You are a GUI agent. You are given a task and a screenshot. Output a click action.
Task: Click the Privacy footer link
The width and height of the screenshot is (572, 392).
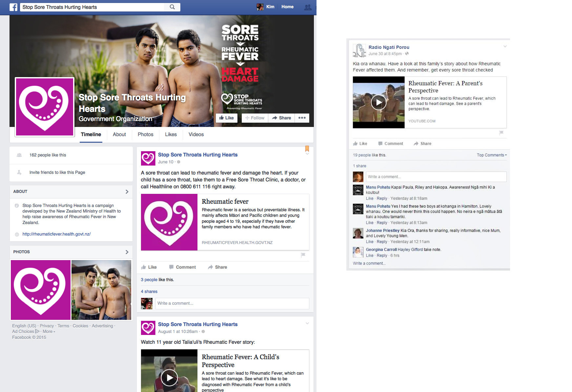pos(47,326)
